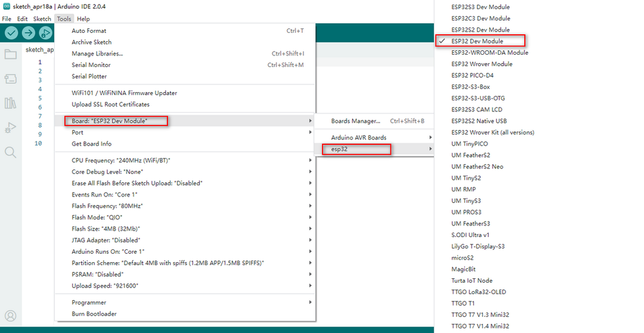
Task: Expand PSRAM "Disabled" options
Action: (x=185, y=274)
